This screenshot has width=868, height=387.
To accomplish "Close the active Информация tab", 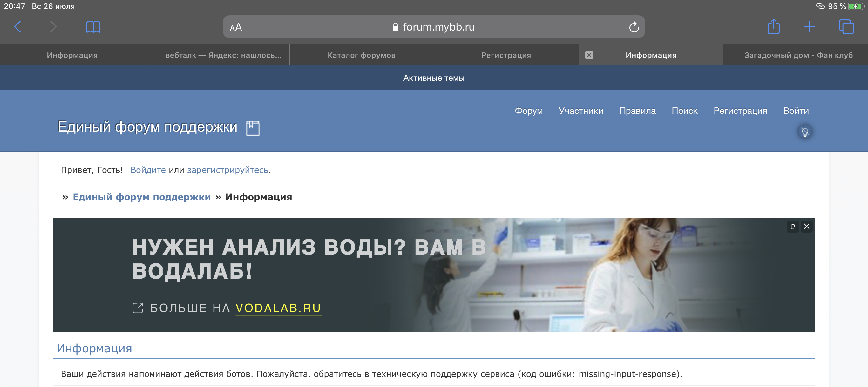I will pos(589,55).
